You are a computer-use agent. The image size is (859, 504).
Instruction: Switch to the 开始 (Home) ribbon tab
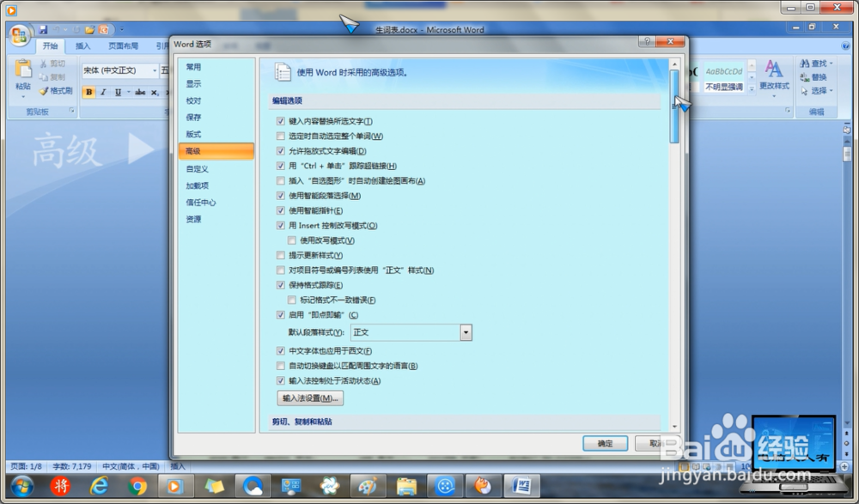coord(50,46)
